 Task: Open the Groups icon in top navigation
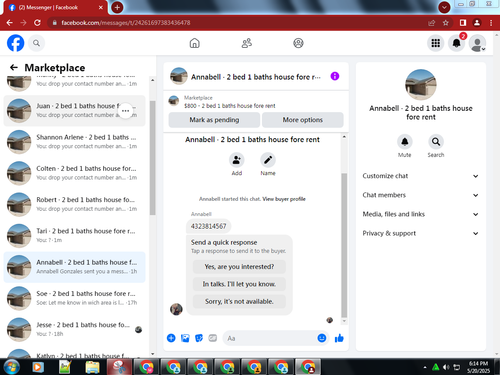(298, 43)
